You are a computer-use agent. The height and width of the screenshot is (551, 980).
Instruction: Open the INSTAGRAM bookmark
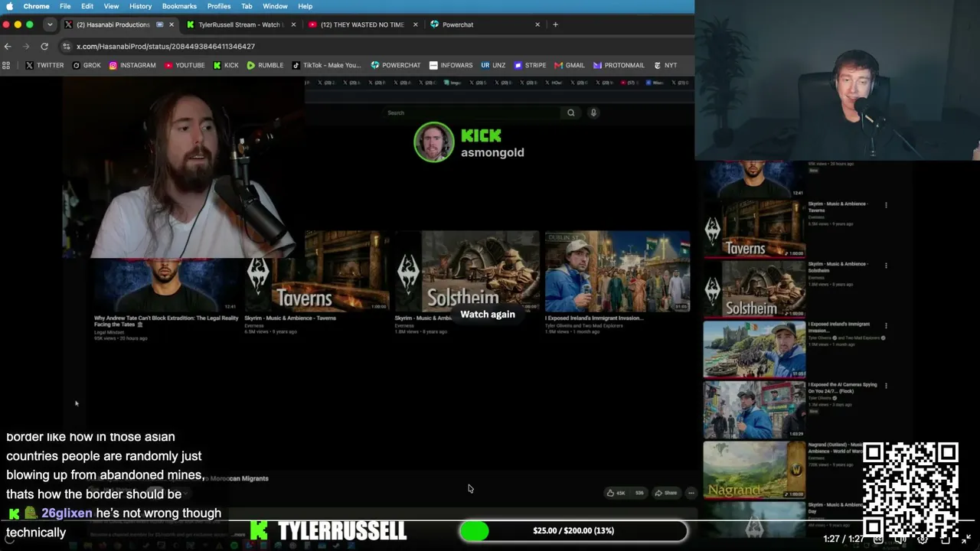click(132, 65)
